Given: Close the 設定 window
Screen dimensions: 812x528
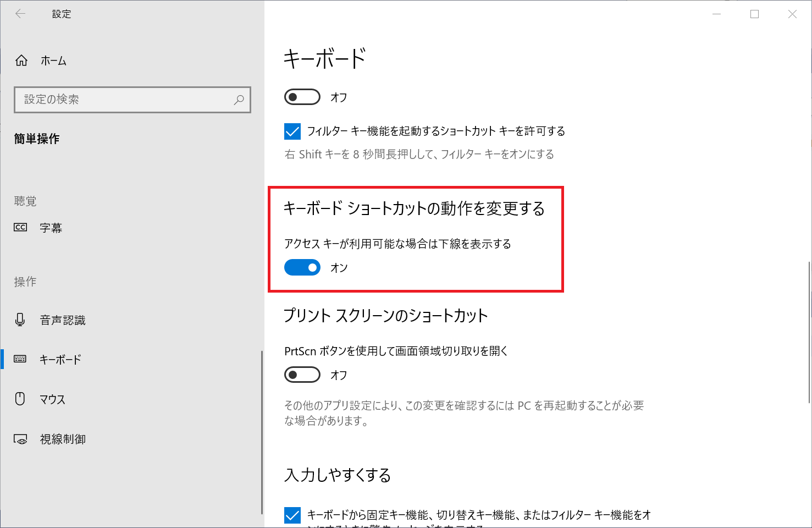Looking at the screenshot, I should [792, 14].
